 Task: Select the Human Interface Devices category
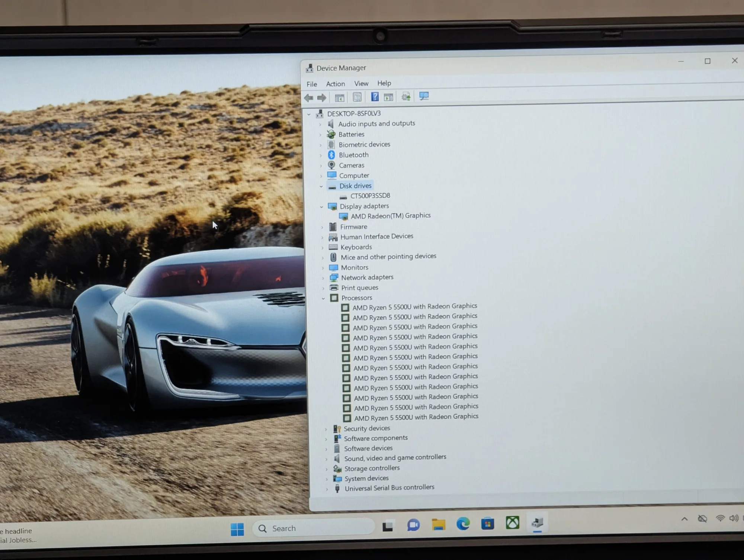[377, 236]
